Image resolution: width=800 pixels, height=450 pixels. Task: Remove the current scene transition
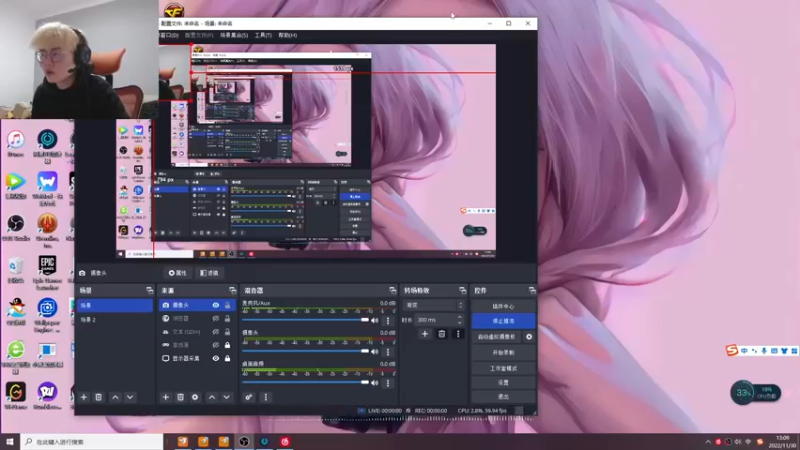point(442,334)
